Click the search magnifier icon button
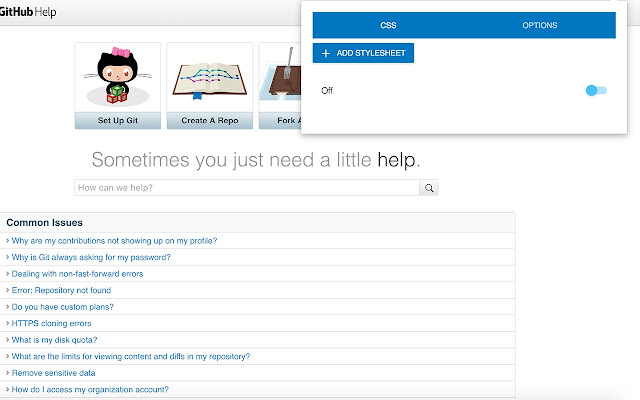The width and height of the screenshot is (640, 400). (x=429, y=188)
